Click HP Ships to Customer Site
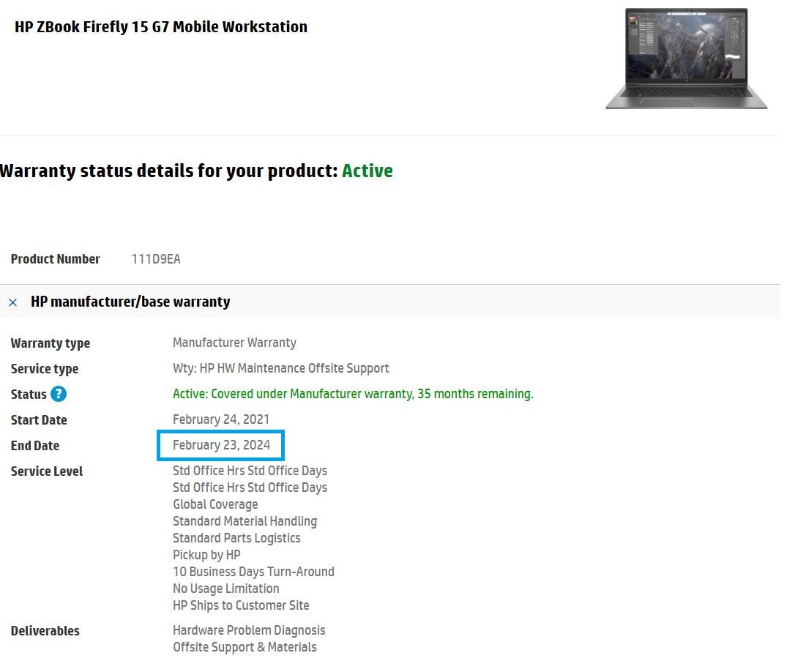 tap(241, 605)
